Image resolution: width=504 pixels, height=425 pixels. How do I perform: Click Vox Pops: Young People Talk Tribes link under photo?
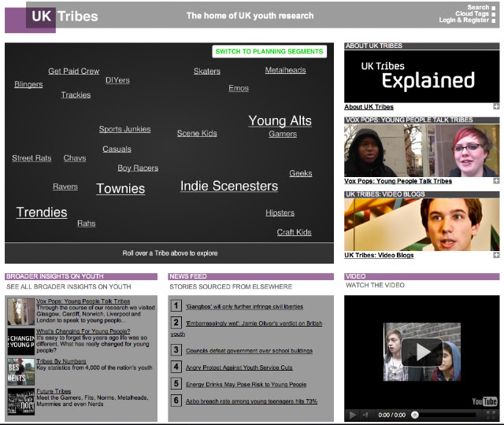[398, 181]
